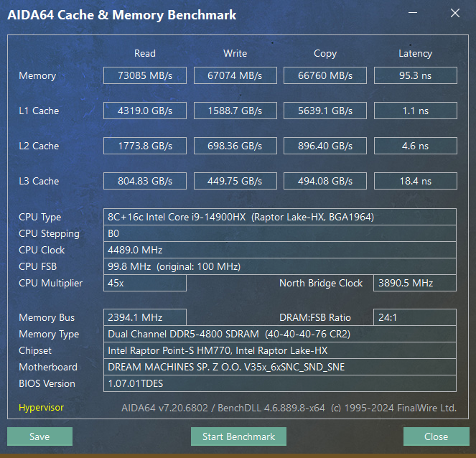Click the CPU Stepping label
Viewport: 476px width, 458px height.
49,234
